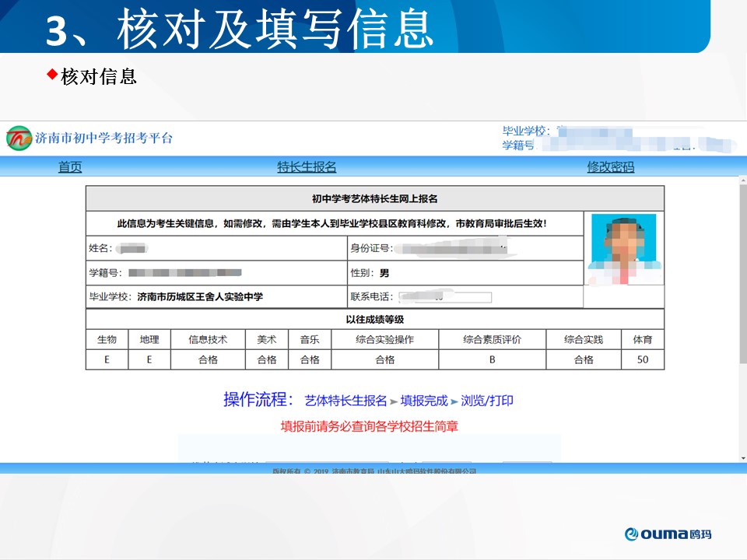Select the 填报完成 step link
The height and width of the screenshot is (560, 747).
[424, 401]
